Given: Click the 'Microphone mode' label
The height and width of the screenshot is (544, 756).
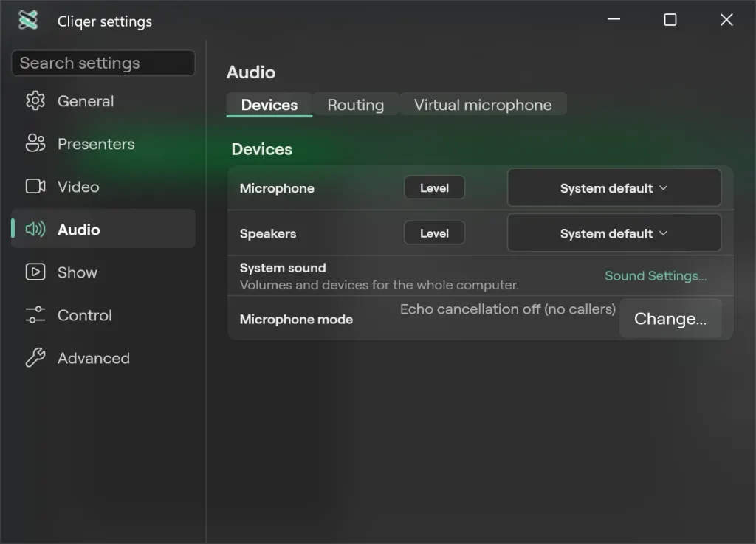Looking at the screenshot, I should coord(296,319).
